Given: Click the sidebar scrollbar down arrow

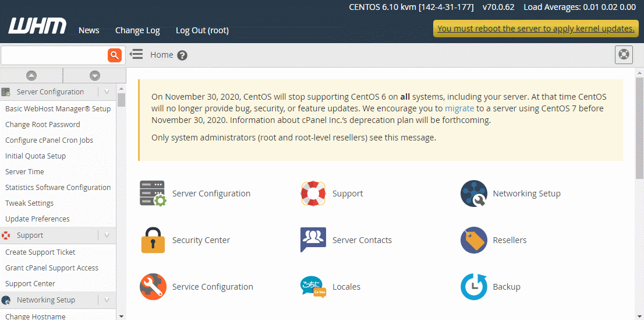Looking at the screenshot, I should tap(121, 317).
